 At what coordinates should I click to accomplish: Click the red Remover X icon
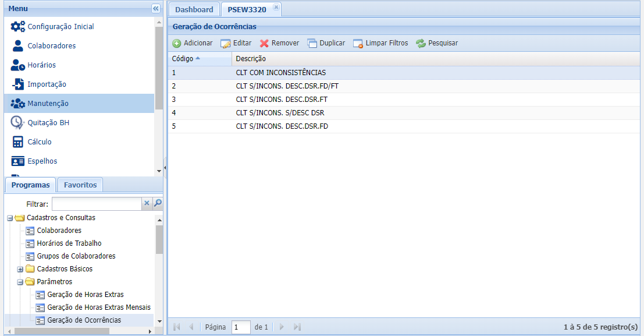[264, 43]
